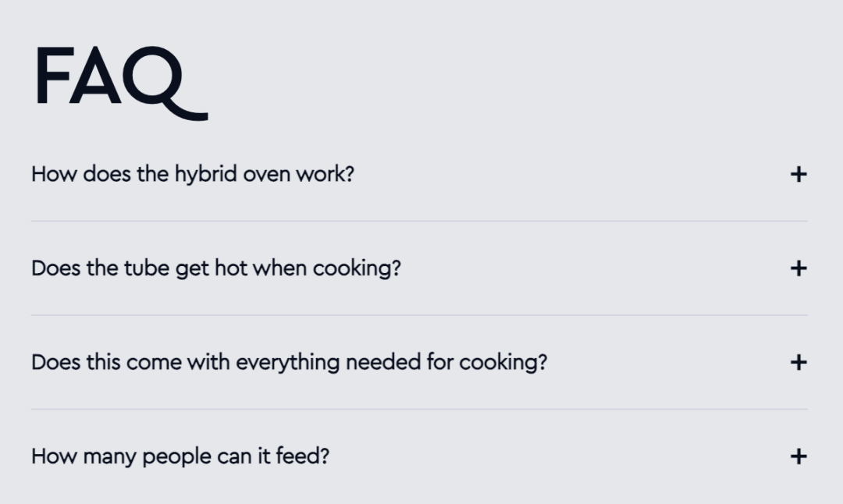Open the hybrid oven answer via its text
843x504 pixels.
[x=192, y=174]
